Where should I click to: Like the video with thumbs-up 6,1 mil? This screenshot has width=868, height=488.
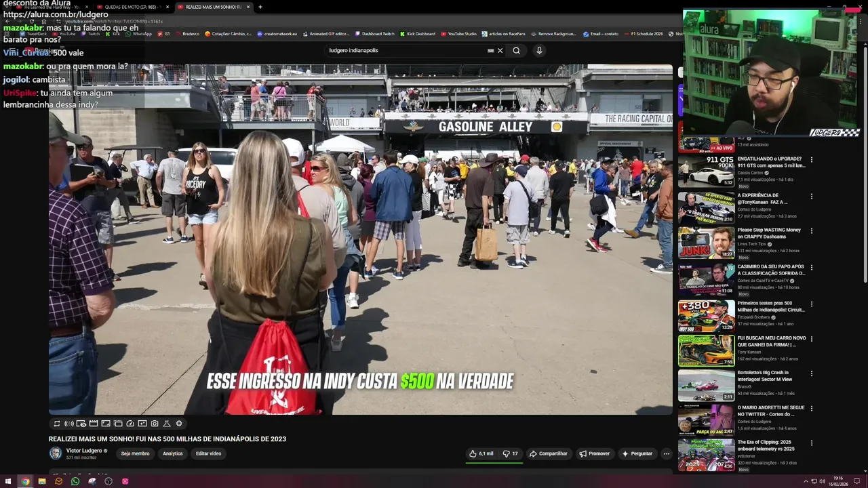point(481,453)
